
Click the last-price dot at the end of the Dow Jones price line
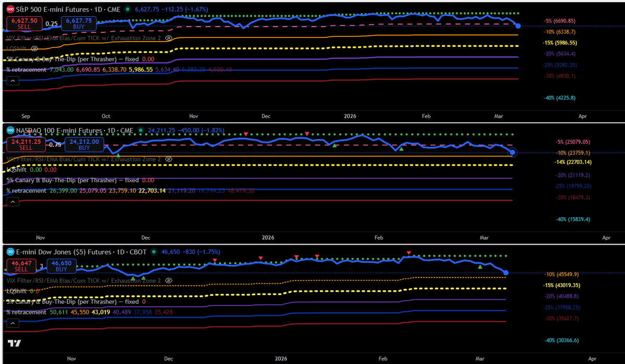coord(506,273)
